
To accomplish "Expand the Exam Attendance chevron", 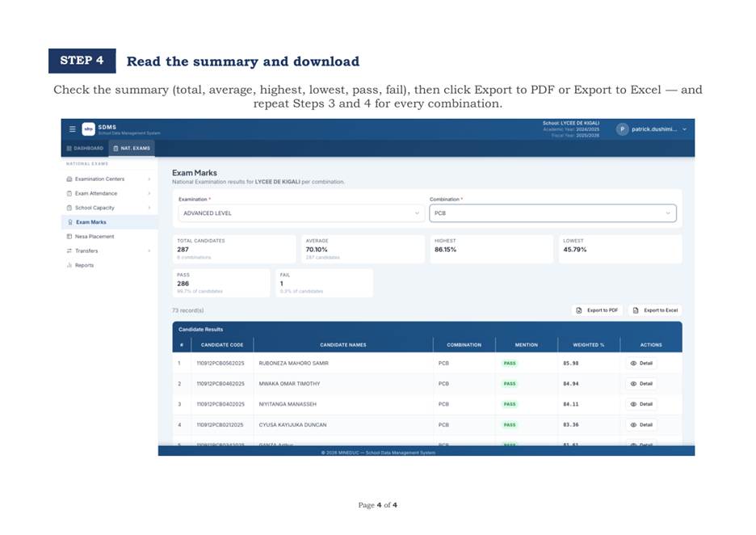I will click(149, 193).
